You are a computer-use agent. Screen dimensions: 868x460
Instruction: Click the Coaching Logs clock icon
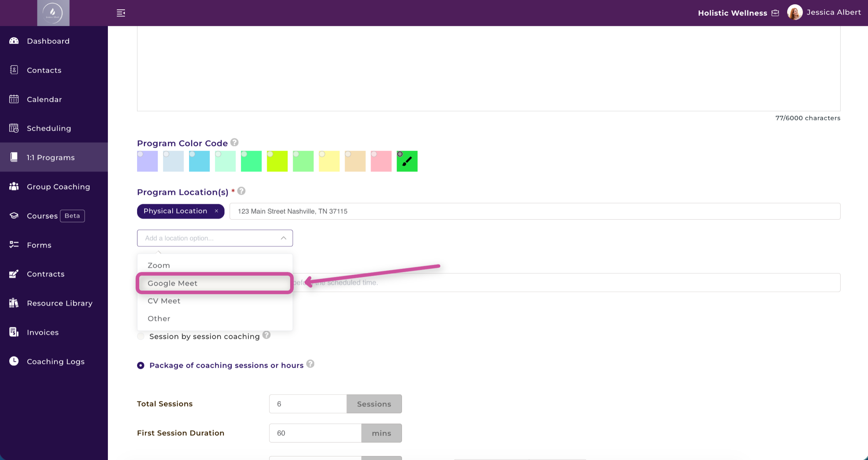click(14, 361)
